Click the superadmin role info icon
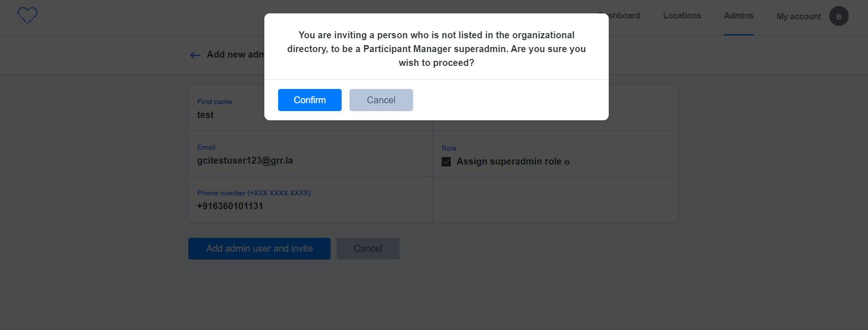The height and width of the screenshot is (330, 868). 567,162
